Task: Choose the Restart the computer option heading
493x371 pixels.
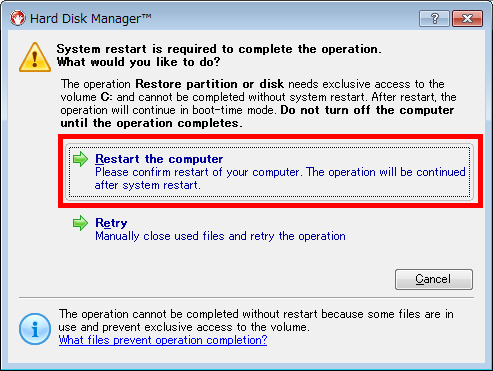Action: coord(159,159)
